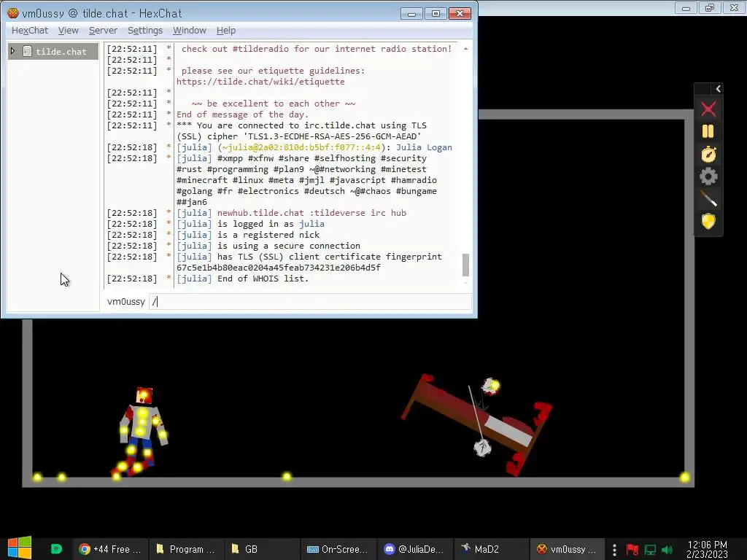Open 'Program ...' folder taskbar item
Image resolution: width=747 pixels, height=560 pixels.
click(186, 549)
